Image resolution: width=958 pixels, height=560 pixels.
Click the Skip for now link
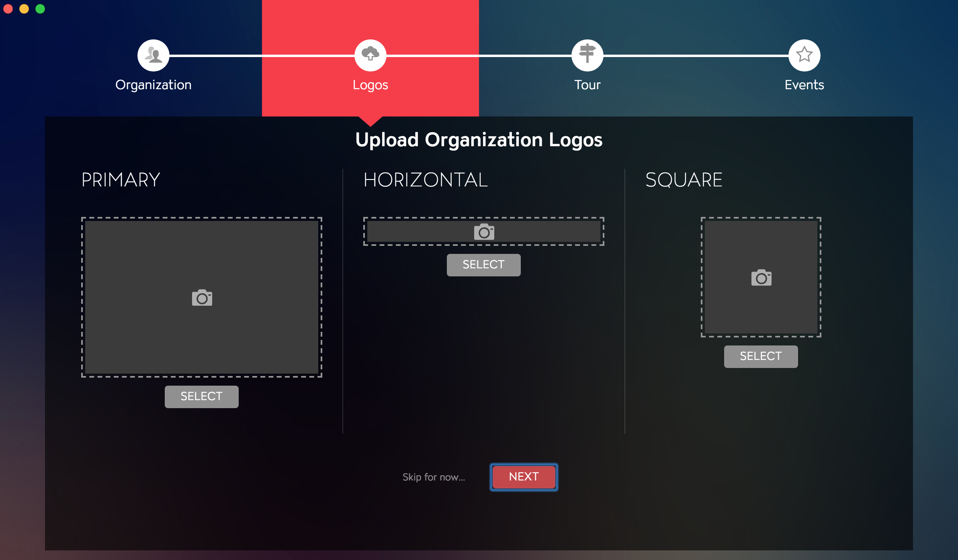434,477
